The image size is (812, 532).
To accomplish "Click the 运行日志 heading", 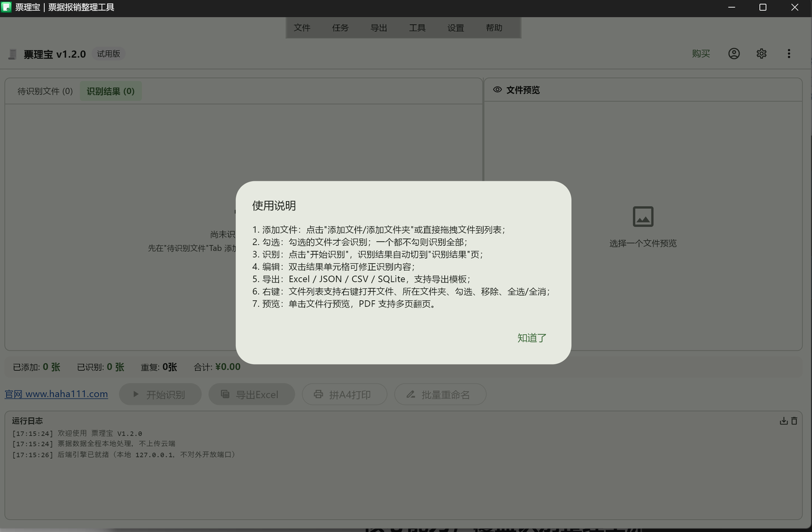I will [x=27, y=421].
